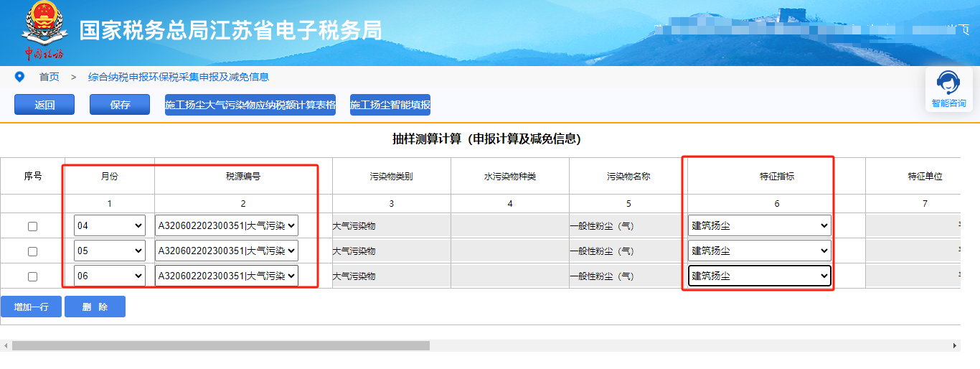Screen dimensions: 980x369
Task: Check the third row checkbox
Action: (x=32, y=276)
